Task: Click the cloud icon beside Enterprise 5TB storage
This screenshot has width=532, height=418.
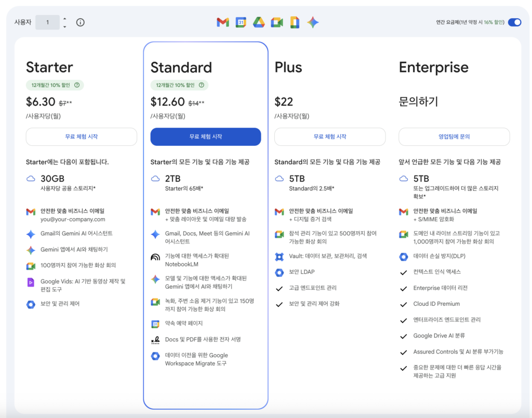Action: click(404, 179)
